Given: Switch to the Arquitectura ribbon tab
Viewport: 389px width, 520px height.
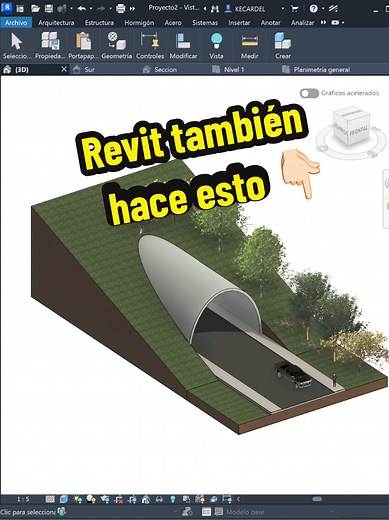Looking at the screenshot, I should (56, 23).
